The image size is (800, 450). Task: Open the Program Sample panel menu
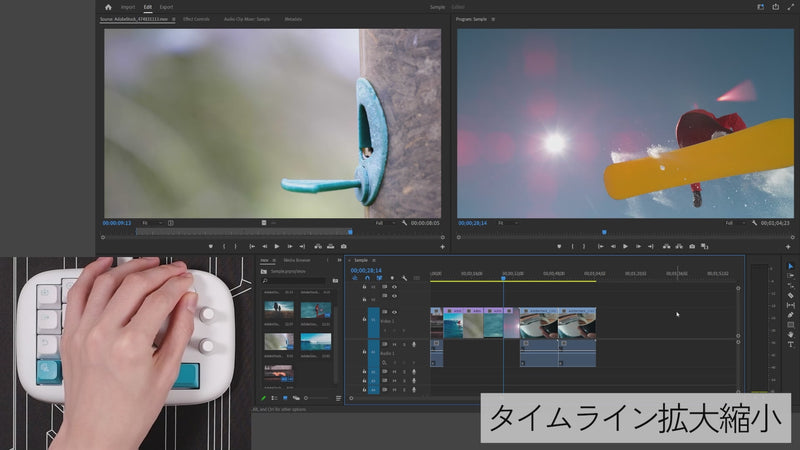click(493, 19)
